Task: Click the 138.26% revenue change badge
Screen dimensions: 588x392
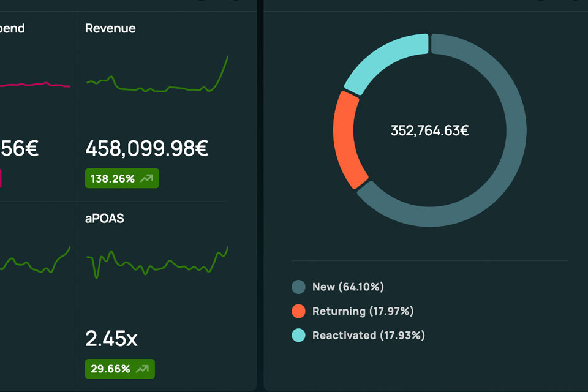Action: [122, 179]
